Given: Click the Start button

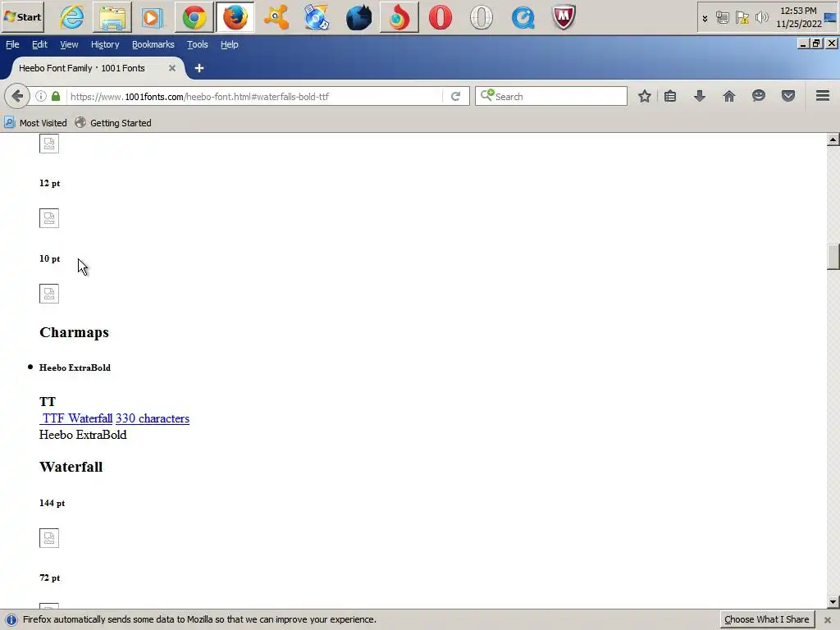Looking at the screenshot, I should [x=22, y=17].
